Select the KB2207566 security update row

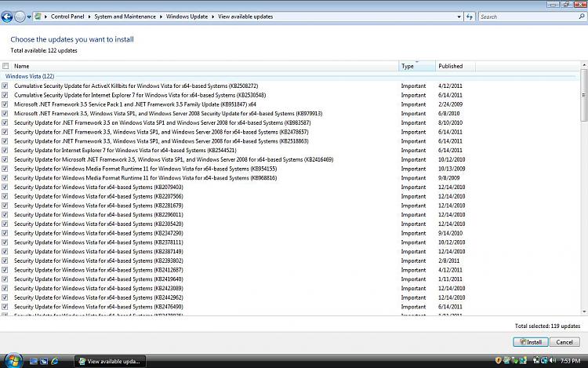click(x=289, y=196)
